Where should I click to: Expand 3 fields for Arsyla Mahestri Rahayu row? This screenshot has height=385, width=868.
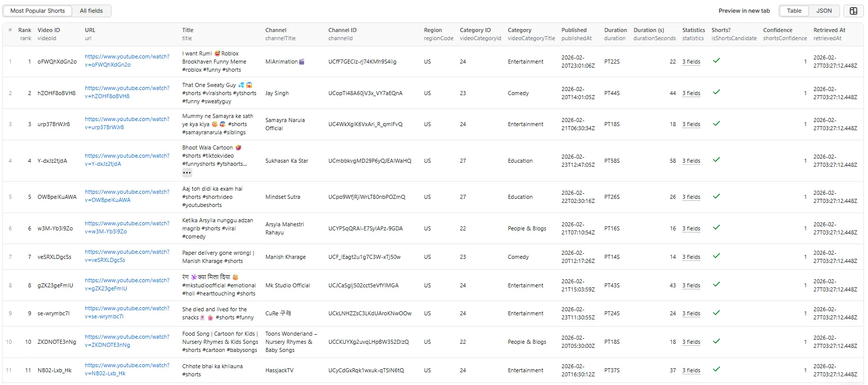(691, 228)
